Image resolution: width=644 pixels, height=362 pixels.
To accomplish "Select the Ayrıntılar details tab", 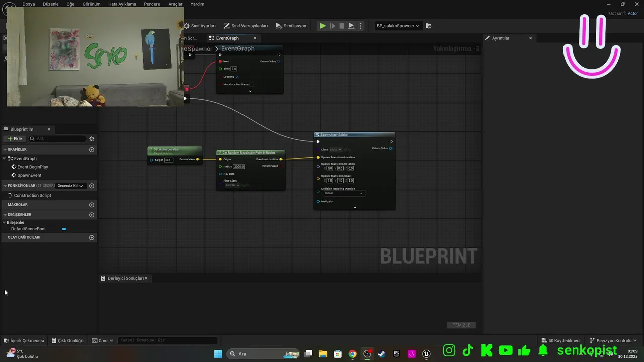I will [x=501, y=38].
